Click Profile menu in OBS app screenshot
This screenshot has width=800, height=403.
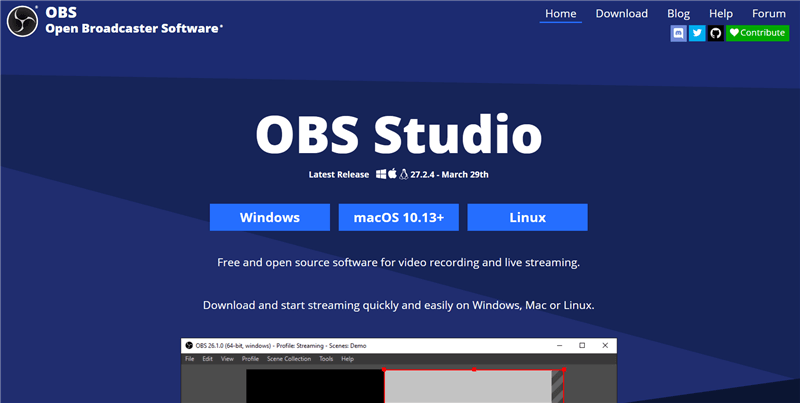(250, 359)
